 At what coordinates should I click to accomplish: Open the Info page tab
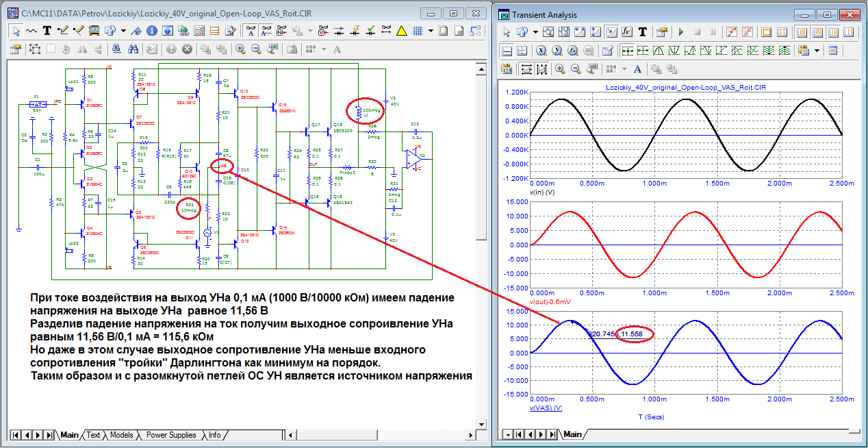tap(215, 435)
